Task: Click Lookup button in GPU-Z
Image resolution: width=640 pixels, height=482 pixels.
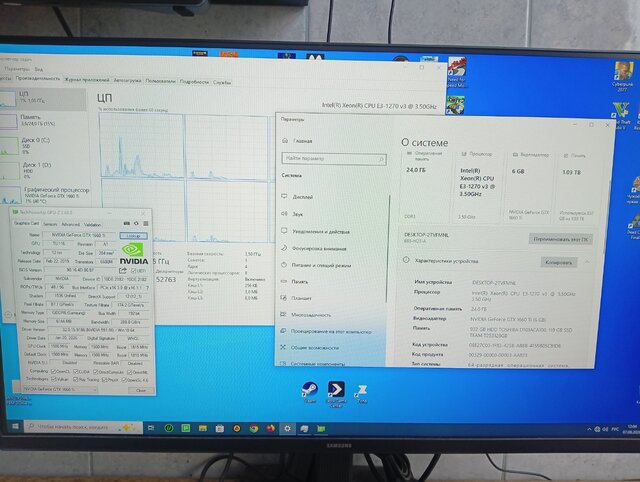Action: [133, 236]
